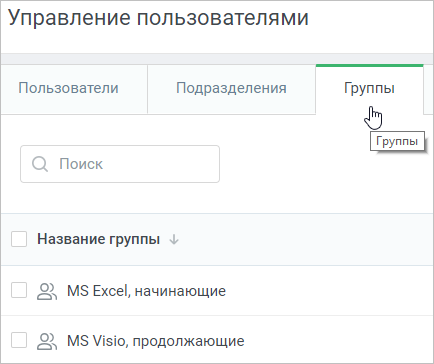Focus the Поиск search field
The image size is (434, 364).
[x=120, y=164]
